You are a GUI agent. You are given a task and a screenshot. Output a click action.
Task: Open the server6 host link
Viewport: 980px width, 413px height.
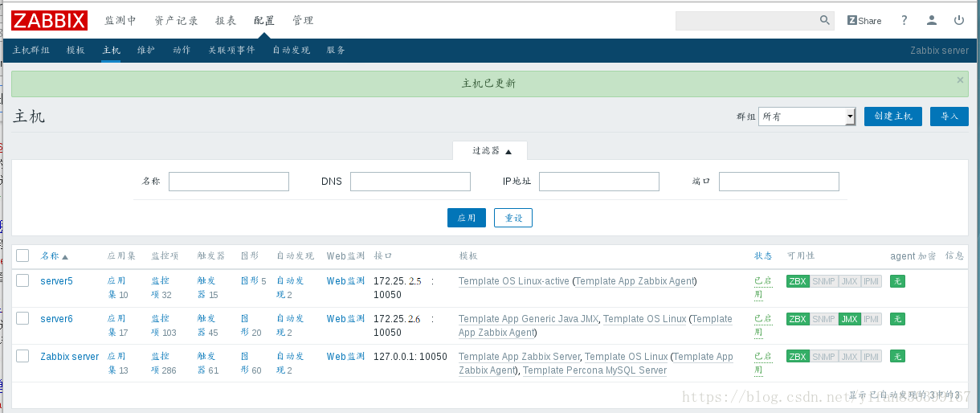coord(57,319)
